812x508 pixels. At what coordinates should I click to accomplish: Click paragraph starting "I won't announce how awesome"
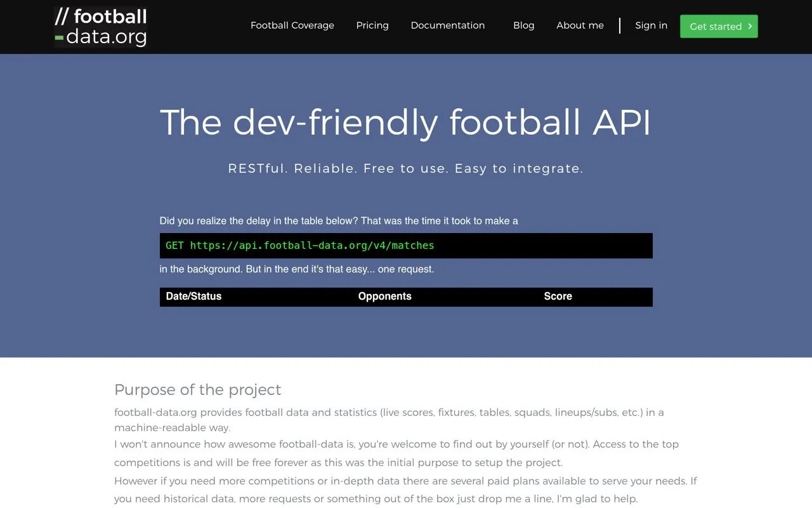396,453
